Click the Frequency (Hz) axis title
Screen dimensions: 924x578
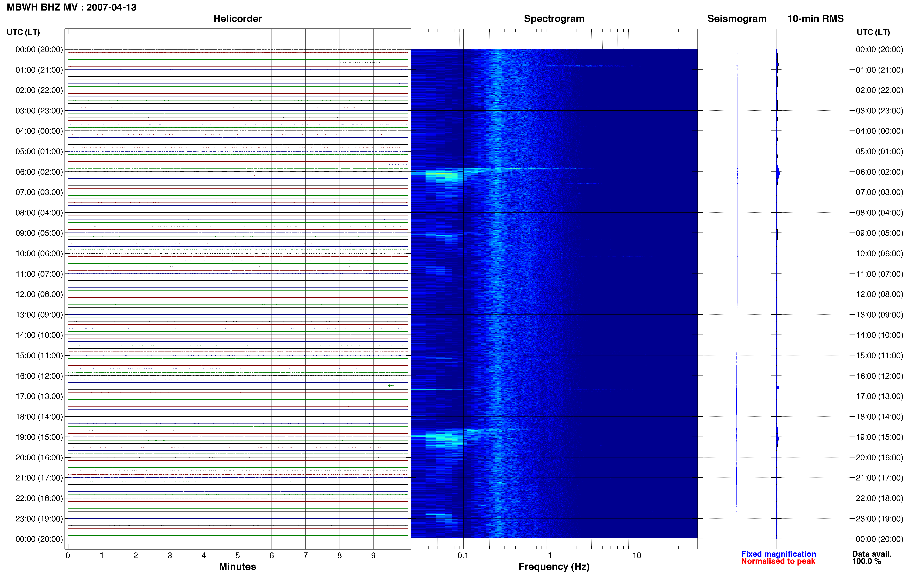554,566
